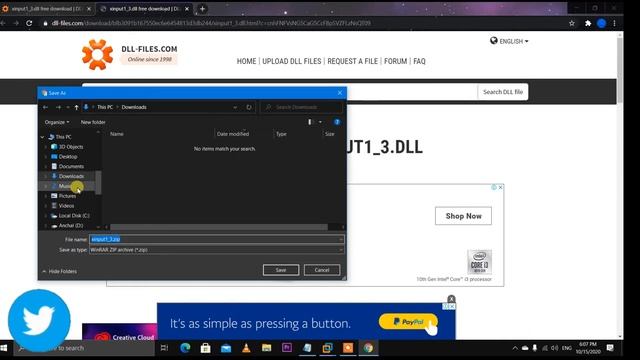Screen dimensions: 640x360
Task: Reload the page in Chrome
Action: pyautogui.click(x=29, y=23)
